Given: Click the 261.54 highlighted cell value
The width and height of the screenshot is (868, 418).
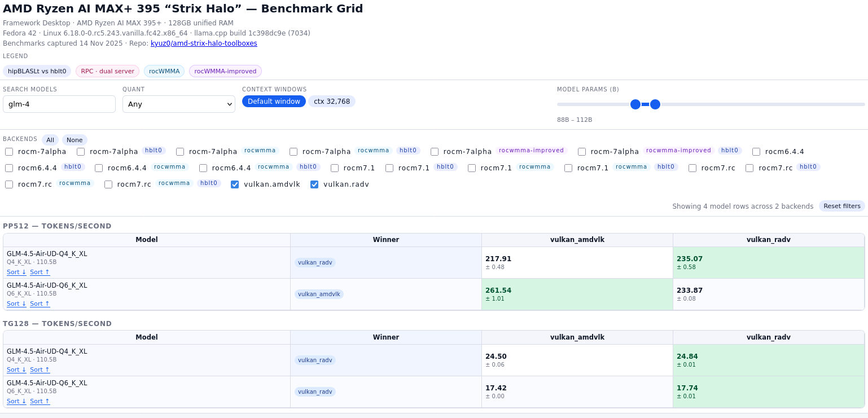Looking at the screenshot, I should tap(498, 291).
